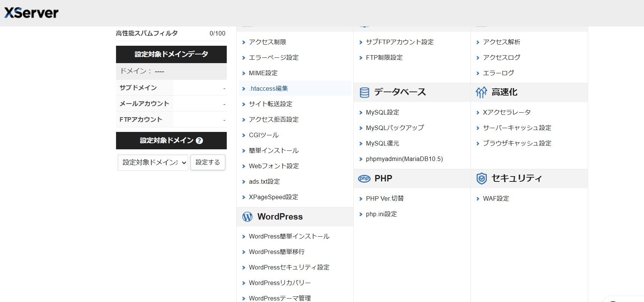Viewport: 644px width, 302px height.
Task: Open MIME設定
Action: (x=263, y=73)
